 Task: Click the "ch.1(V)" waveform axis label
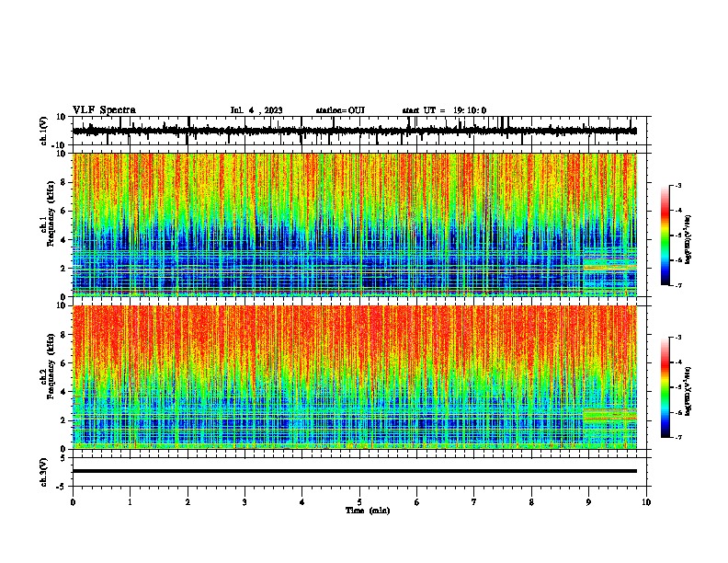(44, 131)
